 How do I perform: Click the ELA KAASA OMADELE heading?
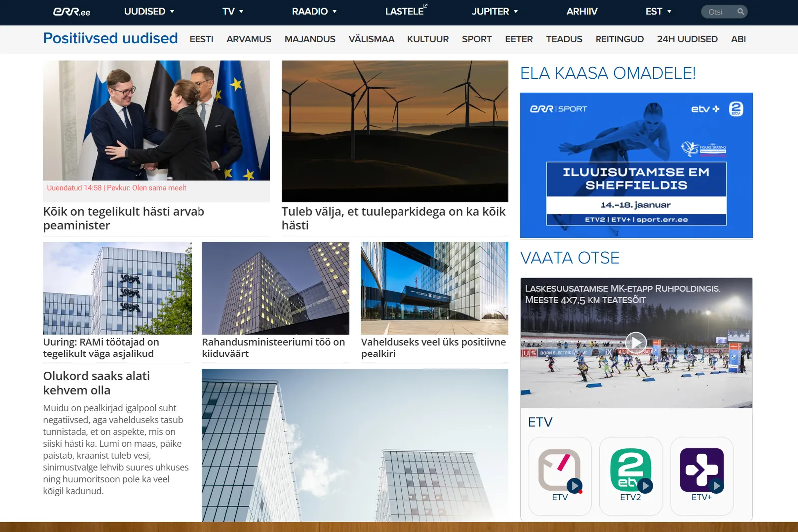tap(607, 73)
